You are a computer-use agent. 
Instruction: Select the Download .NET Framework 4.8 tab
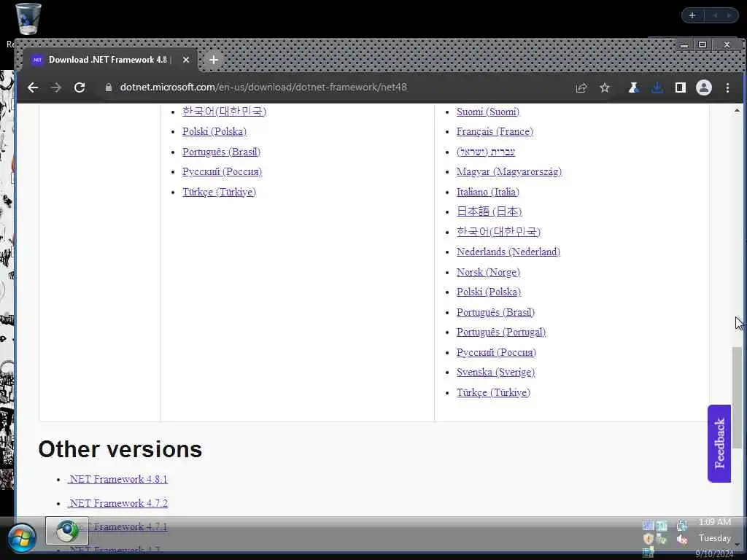pos(110,60)
